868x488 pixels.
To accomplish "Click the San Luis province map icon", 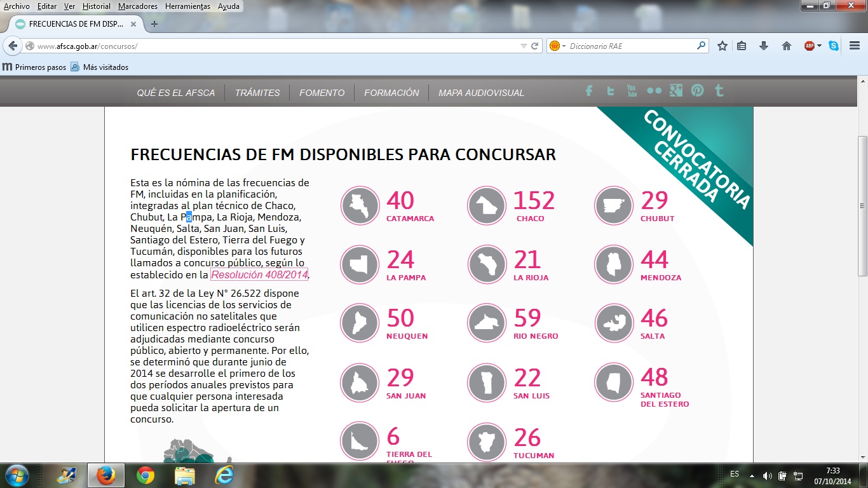I will [487, 383].
